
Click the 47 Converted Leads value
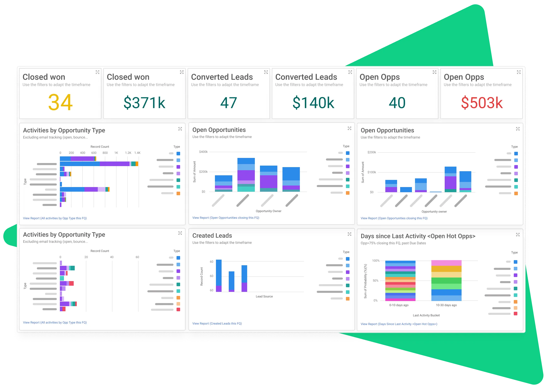point(228,103)
